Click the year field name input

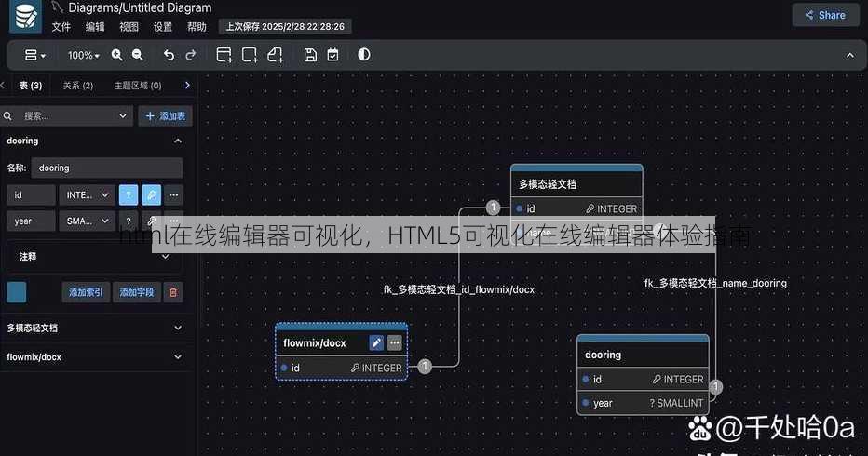31,221
